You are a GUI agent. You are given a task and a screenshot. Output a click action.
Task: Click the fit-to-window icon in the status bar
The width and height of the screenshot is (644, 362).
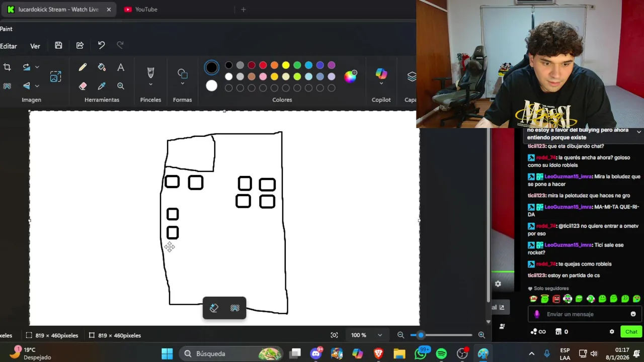(334, 335)
